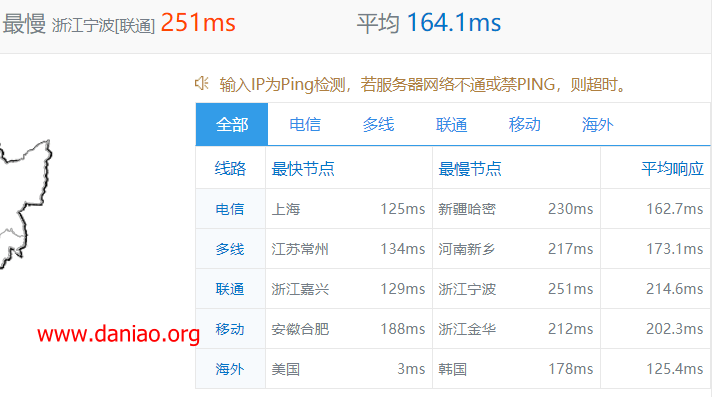Click the China map outline
Viewport: 712px width, 397px height.
25,204
